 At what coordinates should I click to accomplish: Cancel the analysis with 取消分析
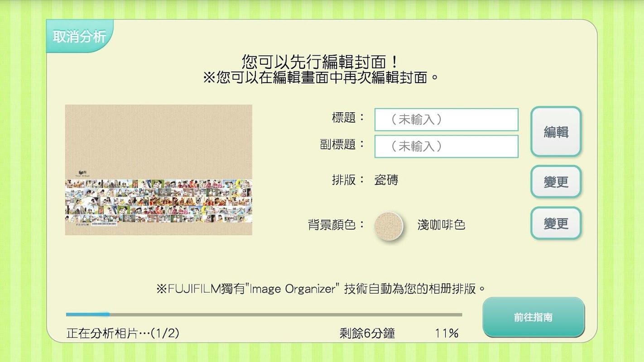[79, 36]
